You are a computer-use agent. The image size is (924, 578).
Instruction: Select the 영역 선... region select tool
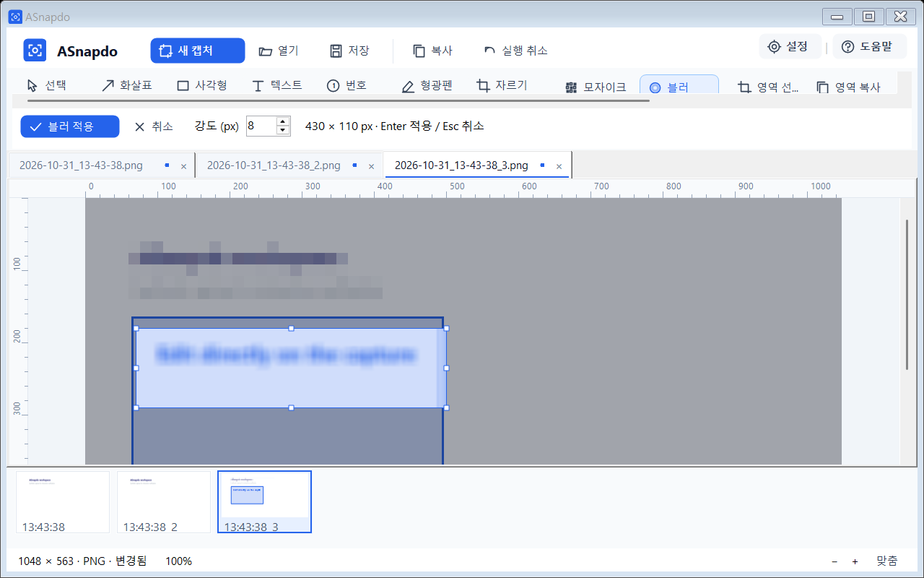(x=768, y=87)
